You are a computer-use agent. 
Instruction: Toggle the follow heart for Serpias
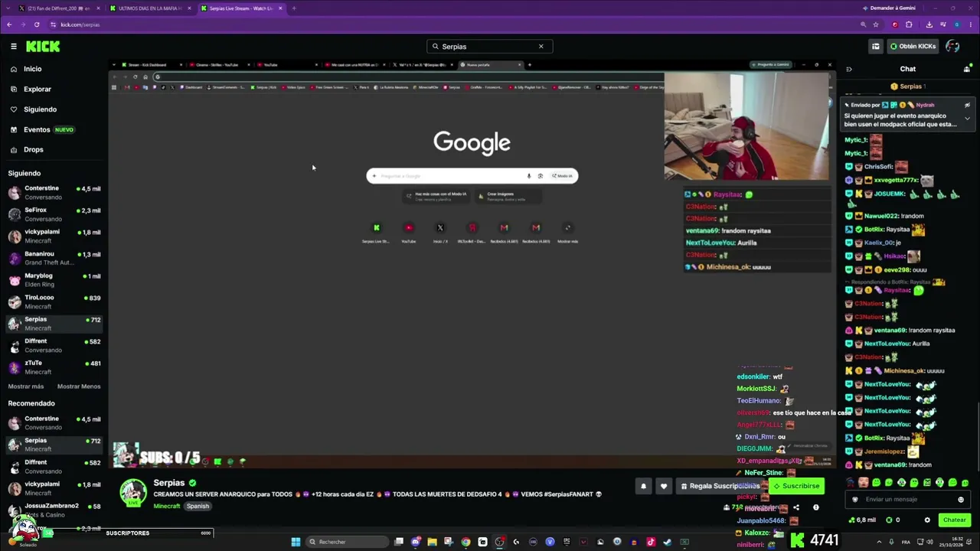[x=664, y=486]
